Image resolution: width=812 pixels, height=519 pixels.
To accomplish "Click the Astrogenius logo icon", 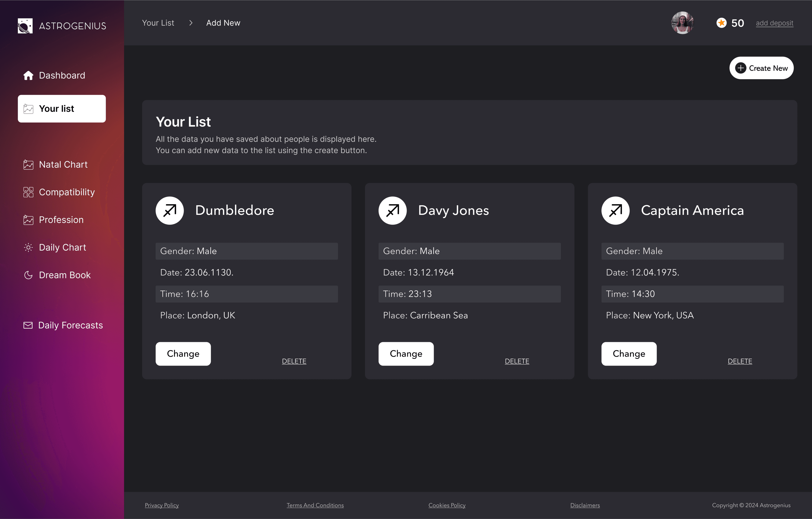I will 25,26.
